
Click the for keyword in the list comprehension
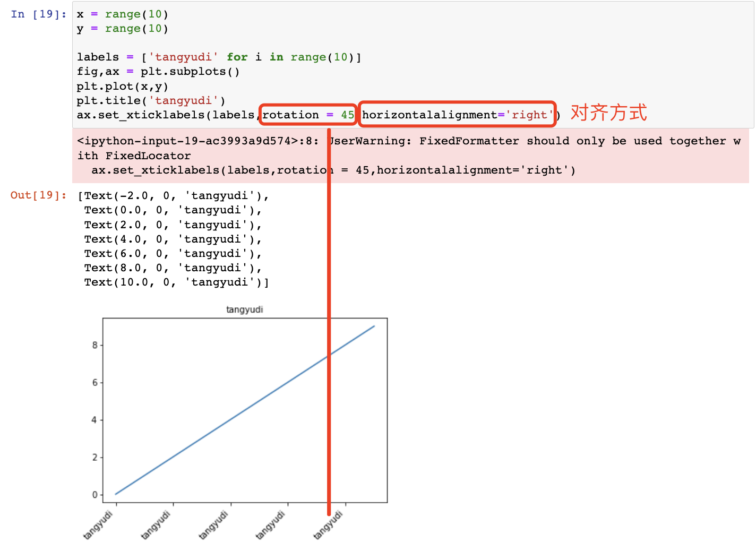point(237,57)
